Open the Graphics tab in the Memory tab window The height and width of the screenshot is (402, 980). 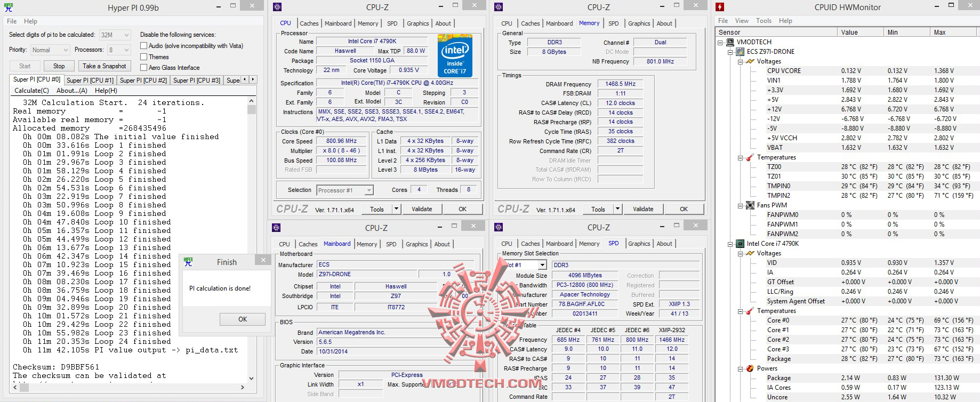639,23
